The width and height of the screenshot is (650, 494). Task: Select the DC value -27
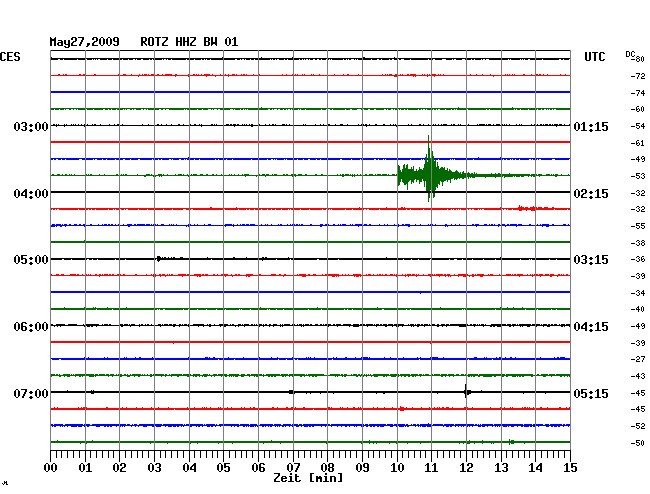point(638,359)
